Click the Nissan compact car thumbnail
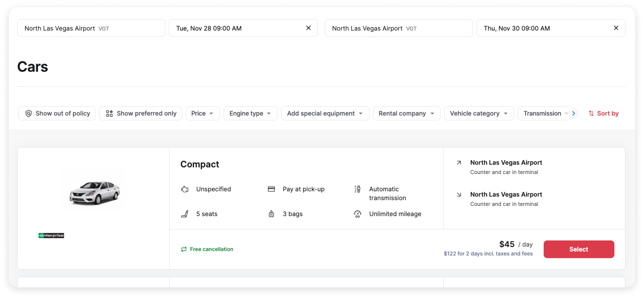Viewport: 644px width, 298px height. (95, 192)
